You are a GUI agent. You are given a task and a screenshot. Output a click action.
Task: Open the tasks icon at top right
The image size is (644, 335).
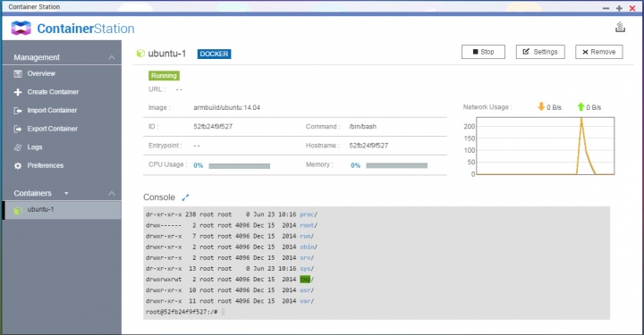pos(620,27)
